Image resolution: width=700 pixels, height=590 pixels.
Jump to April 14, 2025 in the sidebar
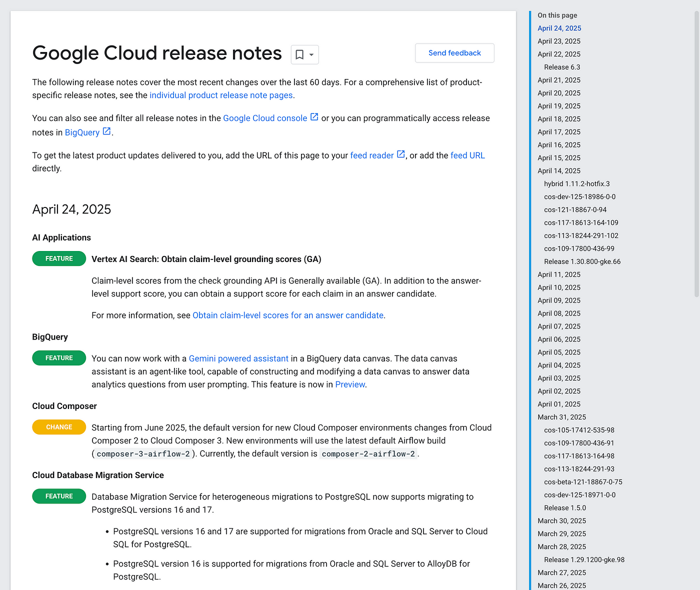[558, 170]
